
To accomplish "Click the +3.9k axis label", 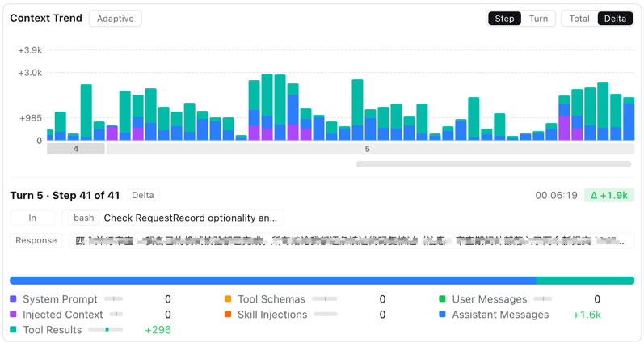I will tap(30, 50).
